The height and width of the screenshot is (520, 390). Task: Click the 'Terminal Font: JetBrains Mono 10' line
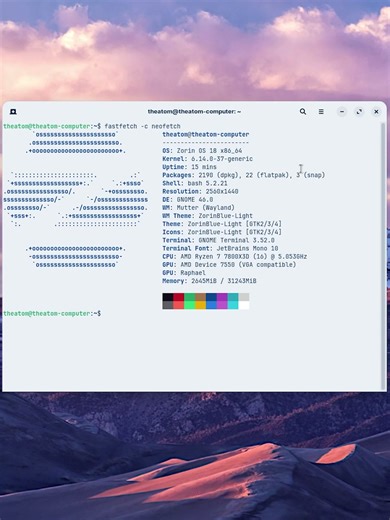tap(220, 248)
